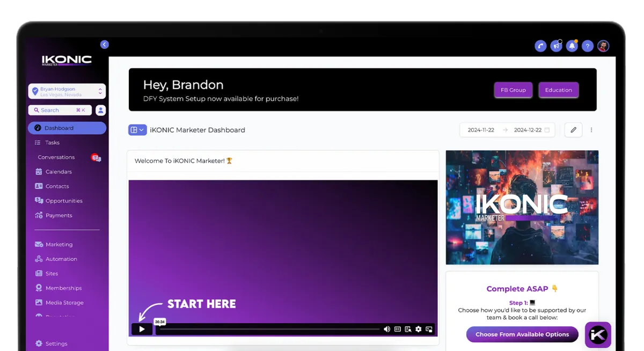This screenshot has height=351, width=644.
Task: Play the welcome video
Action: point(142,330)
